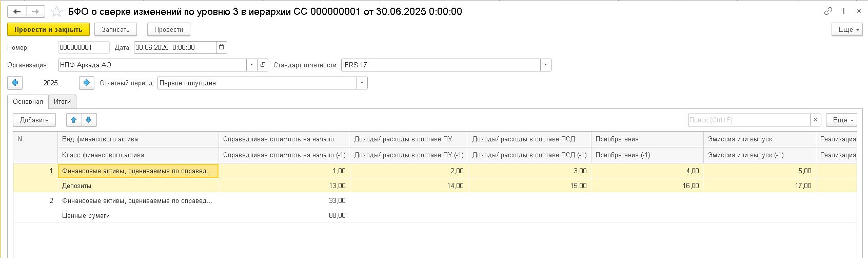Image resolution: width=868 pixels, height=258 pixels.
Task: Expand the Организация dropdown list
Action: tap(251, 65)
